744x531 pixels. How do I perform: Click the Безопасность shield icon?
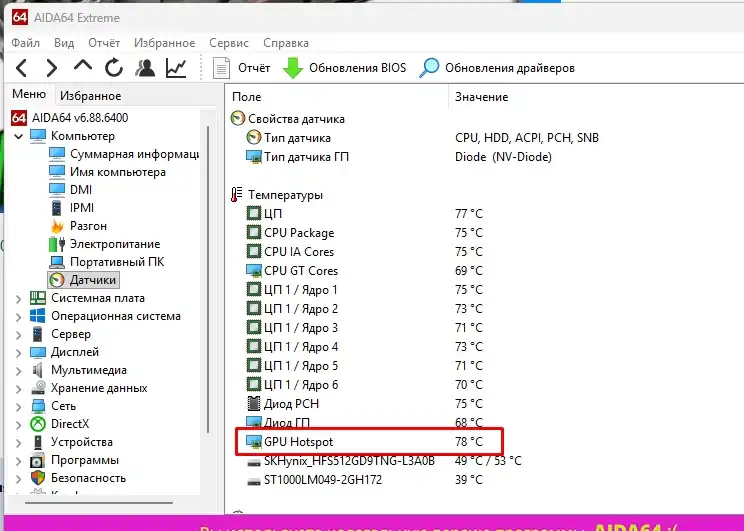click(37, 478)
